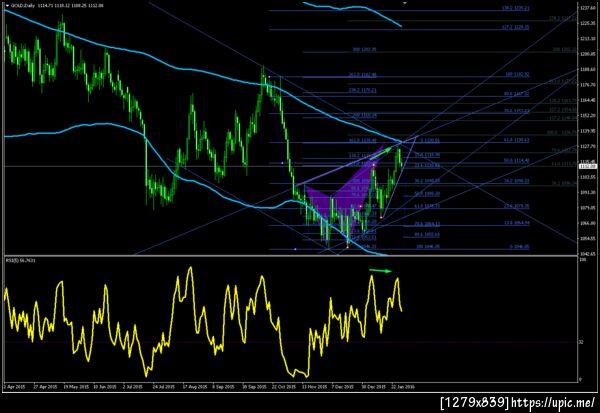
Task: Click the 8 Sep 2015 date label
Action: point(223,387)
